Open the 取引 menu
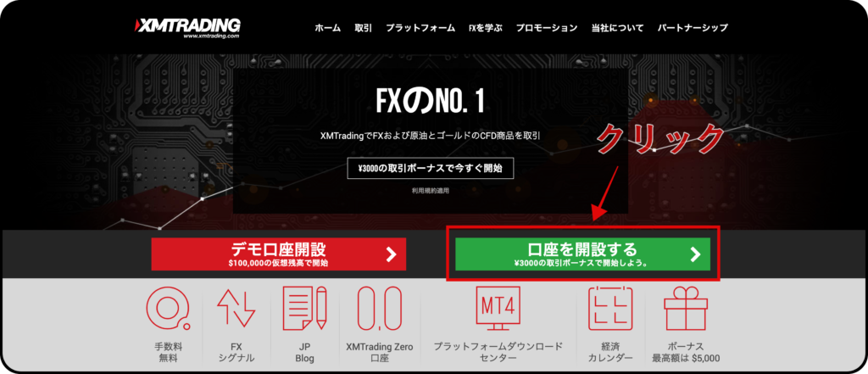The height and width of the screenshot is (374, 868). 363,28
